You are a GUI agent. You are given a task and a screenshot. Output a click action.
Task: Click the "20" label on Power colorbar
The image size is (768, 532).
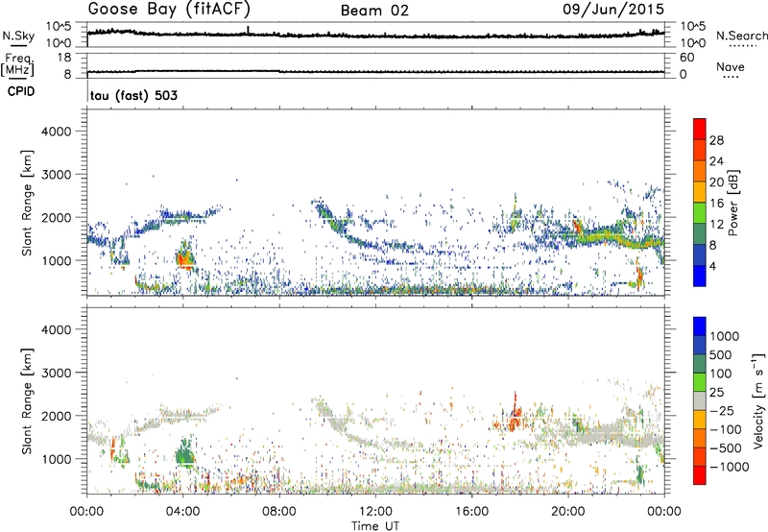tap(716, 182)
